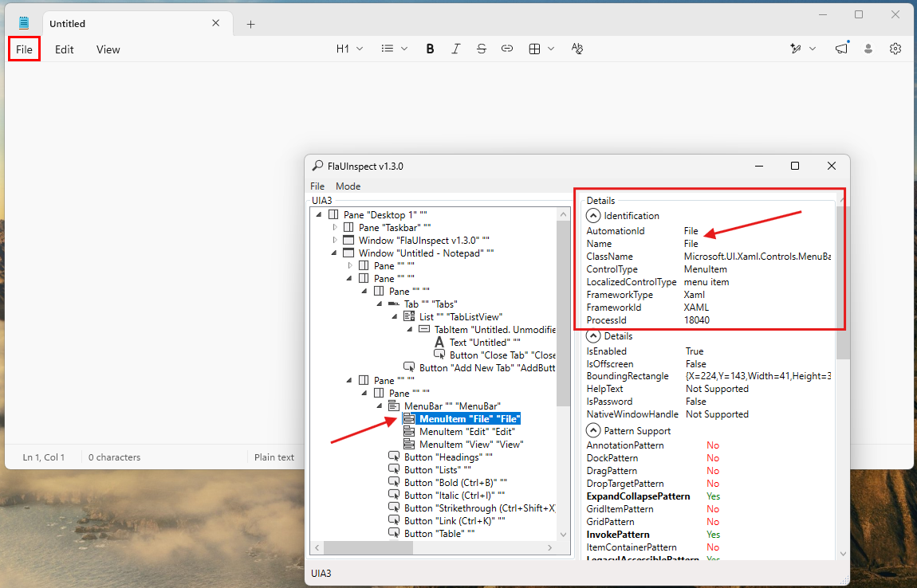Collapse the Identification section in Details

tap(593, 216)
